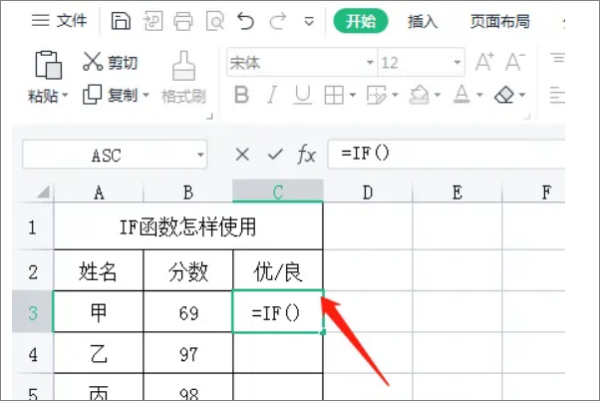Switch to the 页面布局 tab
Image resolution: width=600 pixels, height=401 pixels.
point(500,21)
